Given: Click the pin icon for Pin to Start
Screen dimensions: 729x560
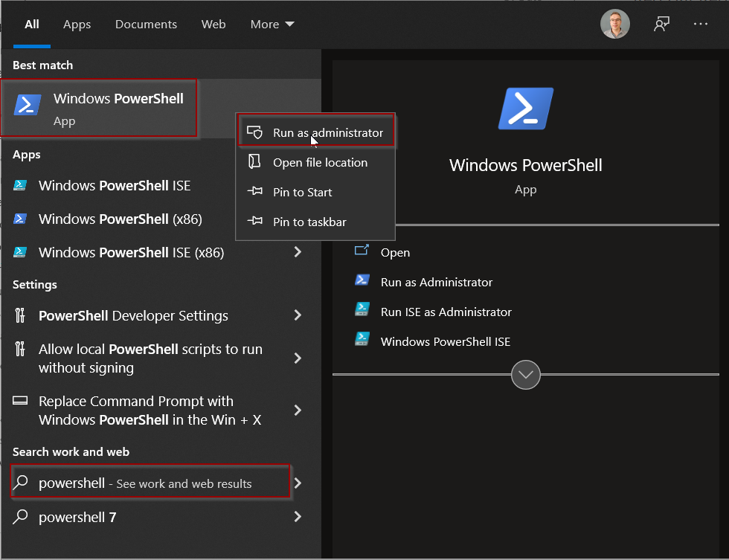Looking at the screenshot, I should 254,191.
